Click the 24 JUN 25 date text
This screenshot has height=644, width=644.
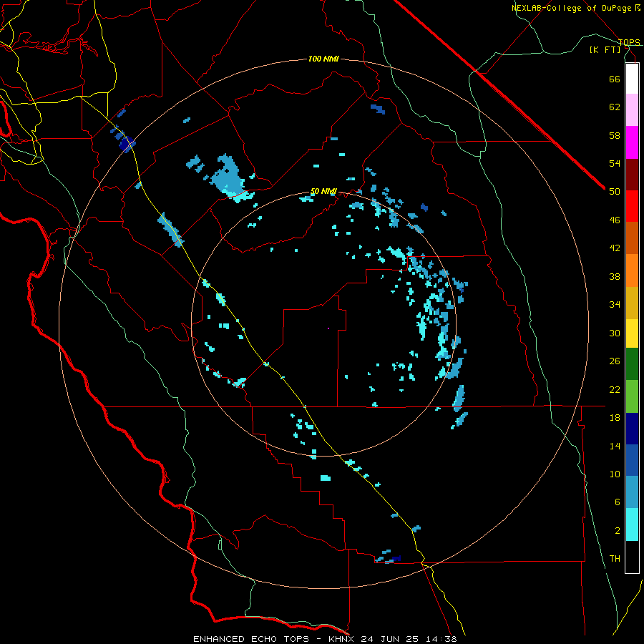[389, 639]
